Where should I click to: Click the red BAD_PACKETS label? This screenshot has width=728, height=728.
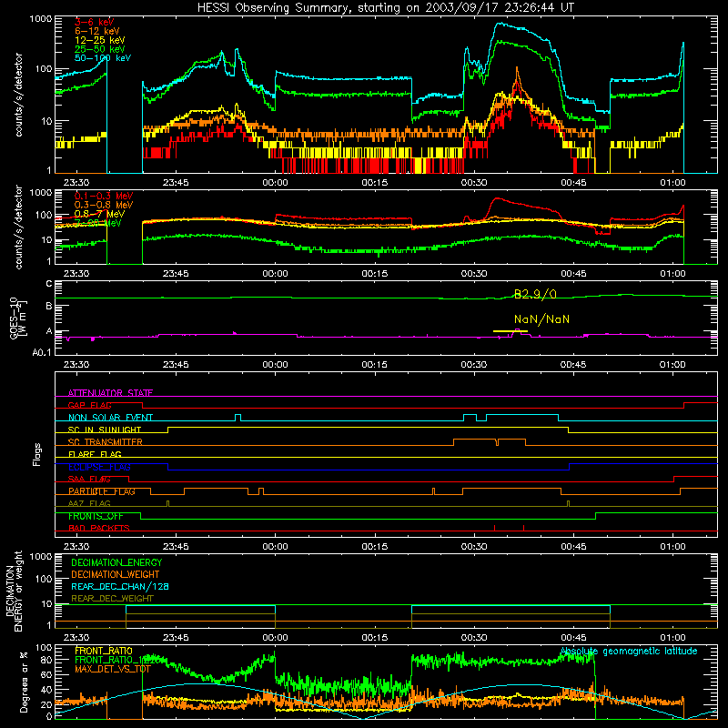coord(99,528)
